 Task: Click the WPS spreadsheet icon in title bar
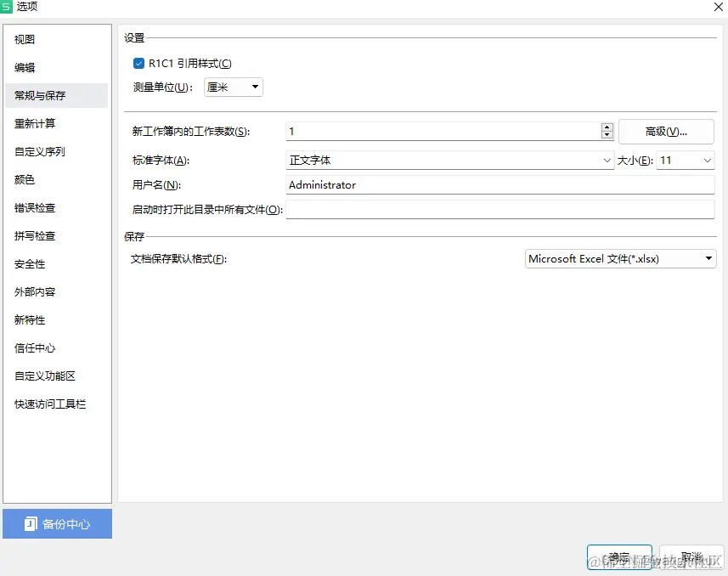(6, 7)
